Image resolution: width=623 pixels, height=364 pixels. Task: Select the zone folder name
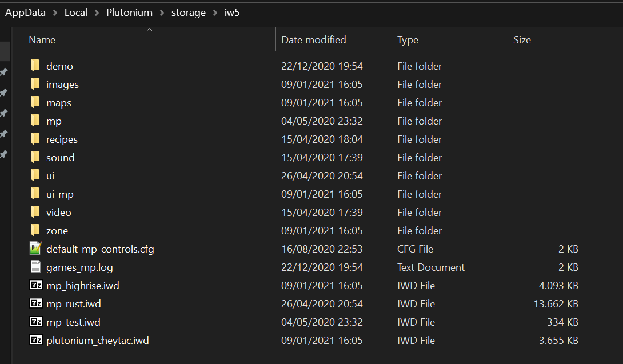coord(57,230)
